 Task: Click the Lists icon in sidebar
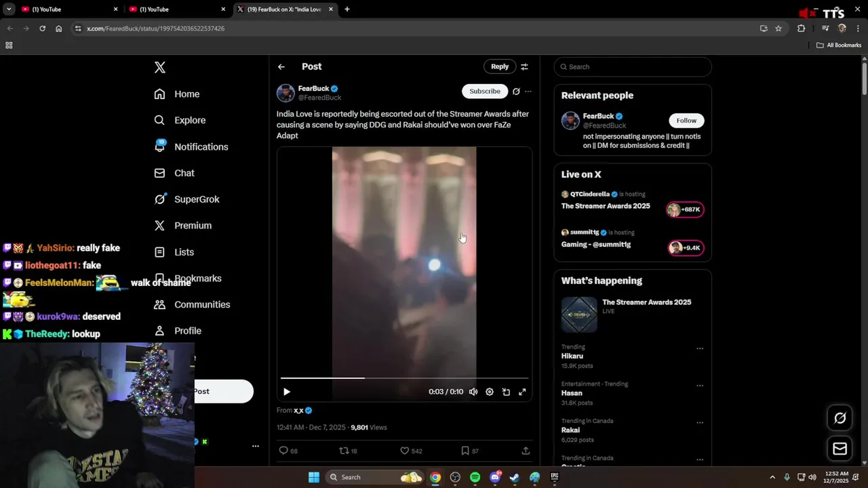pyautogui.click(x=159, y=252)
